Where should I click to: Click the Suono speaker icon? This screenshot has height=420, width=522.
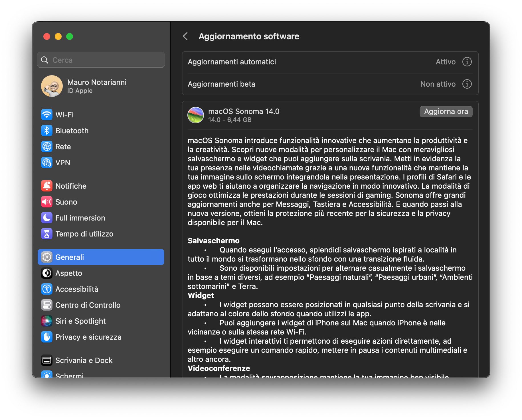(47, 202)
